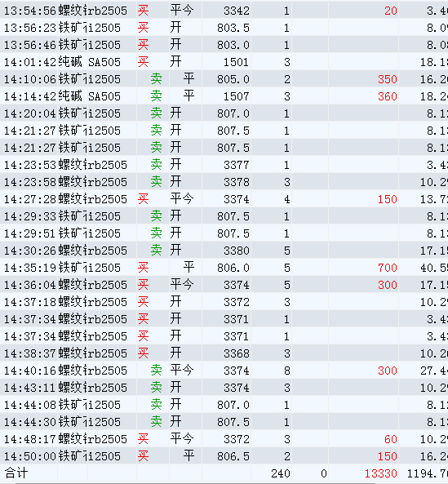The width and height of the screenshot is (448, 484).
Task: Click price 3368 in the 14:38:37 row
Action: coord(237,353)
